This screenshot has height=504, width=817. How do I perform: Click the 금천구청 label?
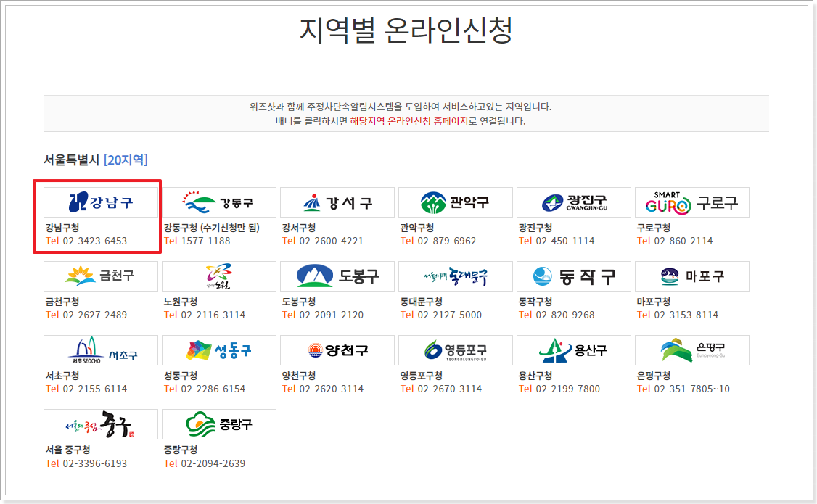[x=62, y=302]
